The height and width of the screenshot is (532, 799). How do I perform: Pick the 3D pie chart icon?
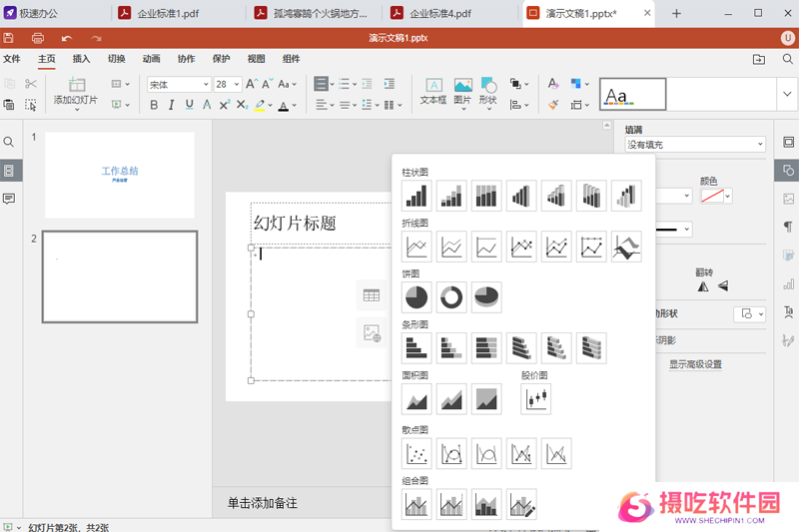(x=486, y=297)
